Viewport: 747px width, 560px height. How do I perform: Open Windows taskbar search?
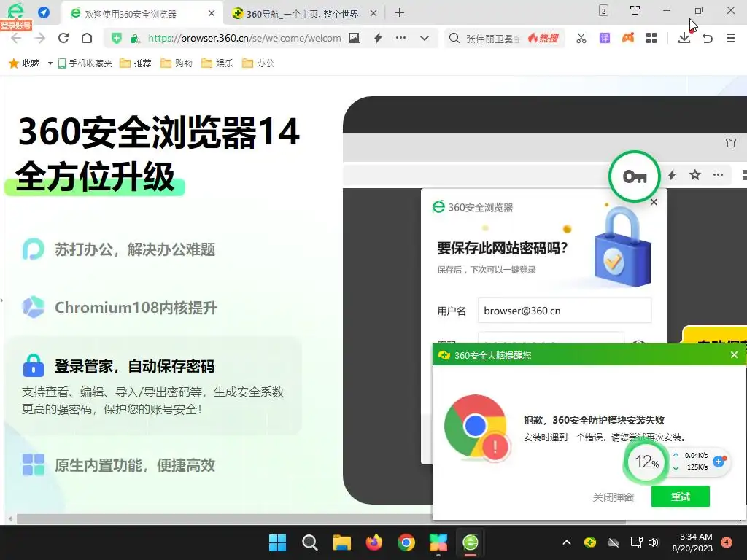tap(309, 542)
